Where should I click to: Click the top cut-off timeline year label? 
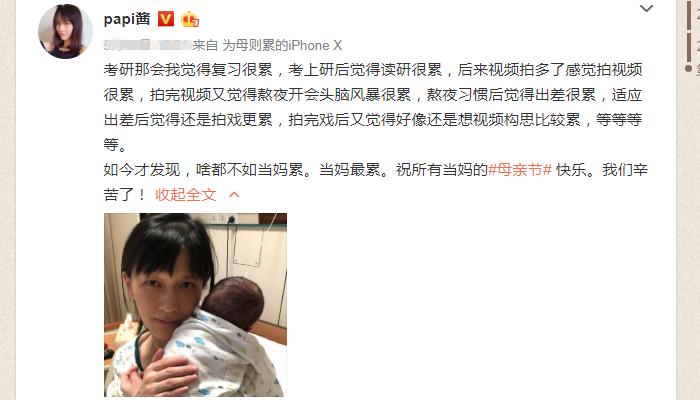point(698,14)
